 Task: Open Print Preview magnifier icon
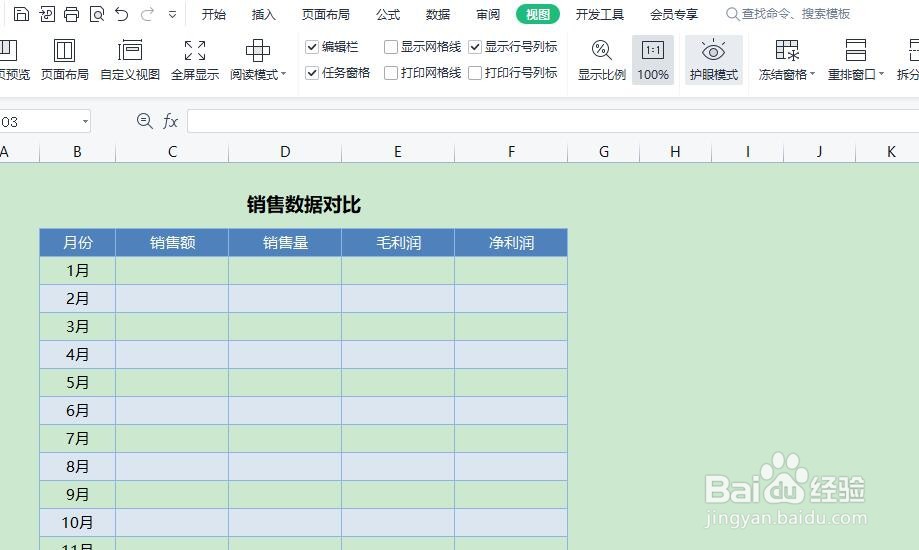(x=97, y=13)
